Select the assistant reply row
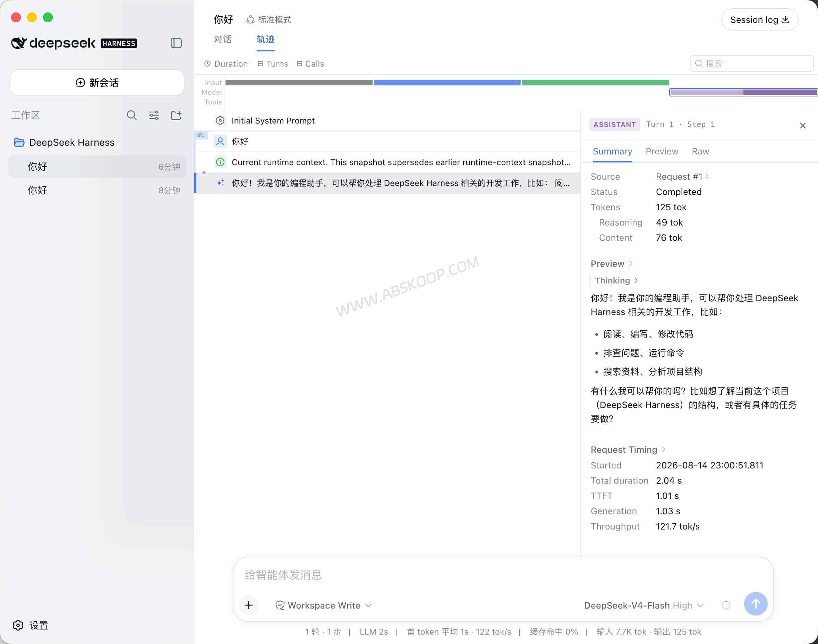Screen dimensions: 818x644 coord(387,183)
